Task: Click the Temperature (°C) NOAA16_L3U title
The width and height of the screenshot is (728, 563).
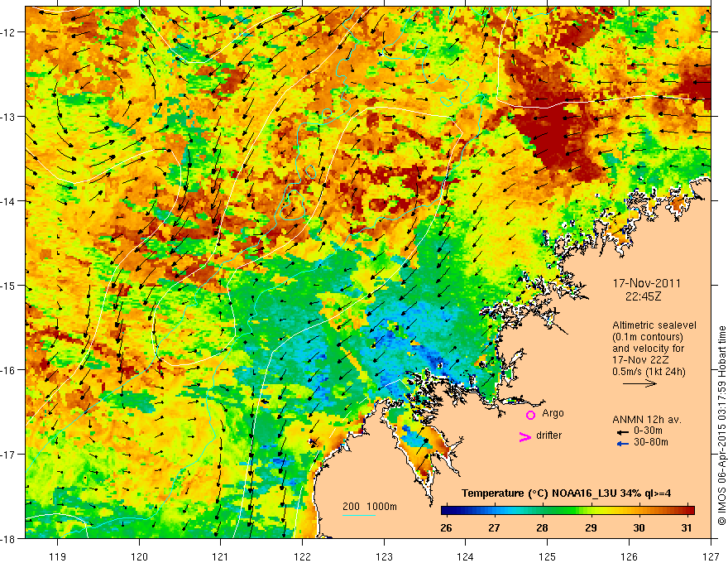Action: click(x=566, y=493)
